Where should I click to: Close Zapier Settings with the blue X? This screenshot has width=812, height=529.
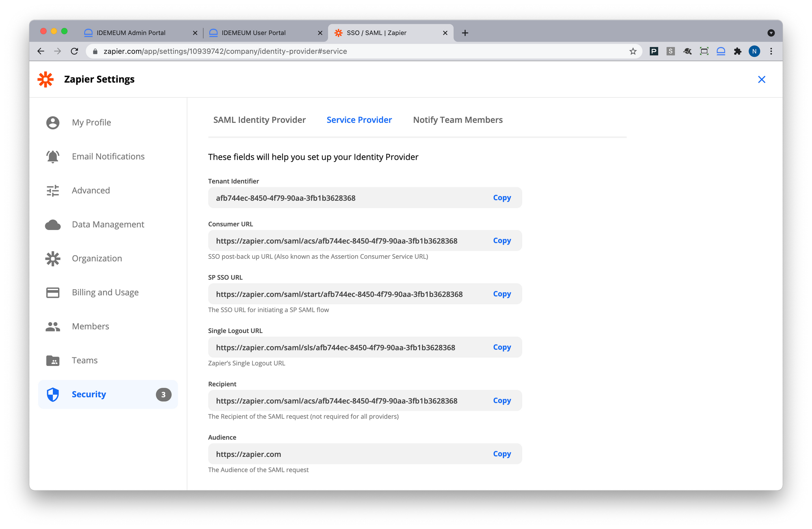click(762, 80)
